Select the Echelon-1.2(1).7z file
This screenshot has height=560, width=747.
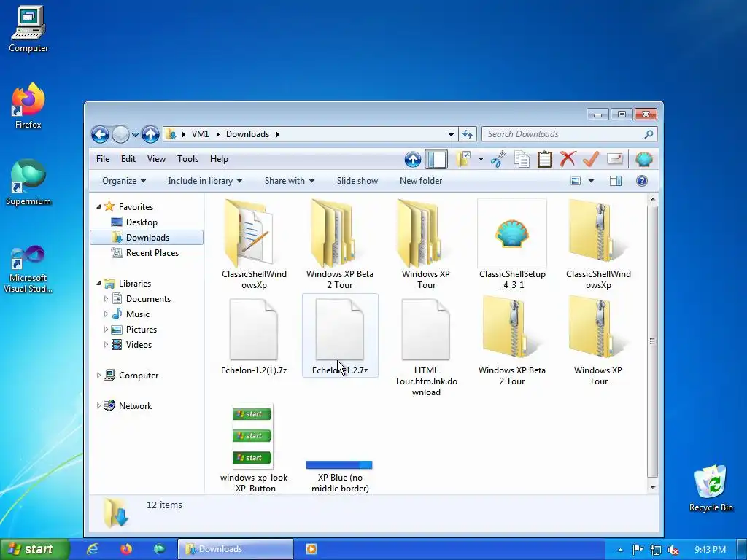click(x=254, y=336)
